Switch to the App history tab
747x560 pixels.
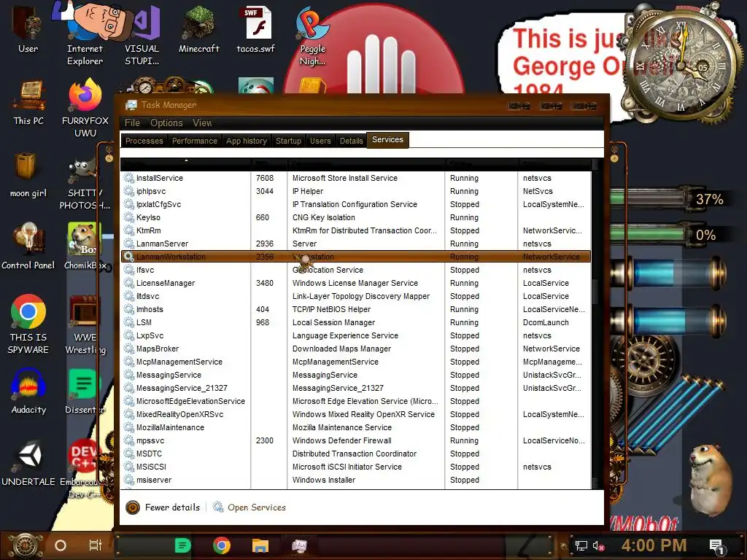click(247, 141)
